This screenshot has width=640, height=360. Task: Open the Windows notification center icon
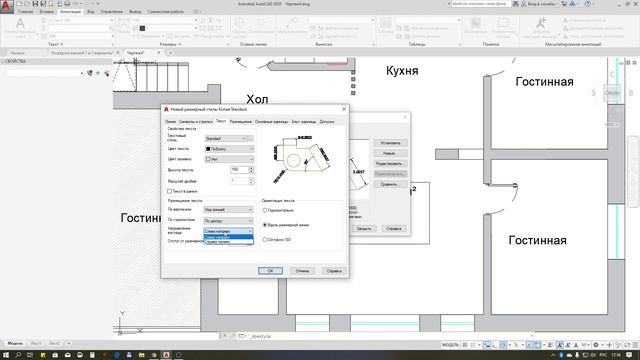(629, 355)
